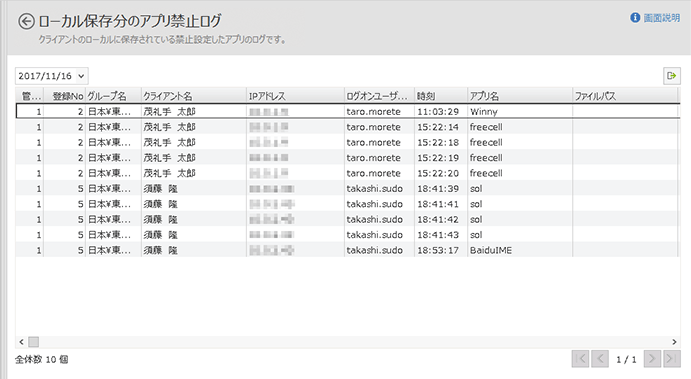Click takashi.sudo in the BaiduIME row
This screenshot has width=691, height=379.
375,250
